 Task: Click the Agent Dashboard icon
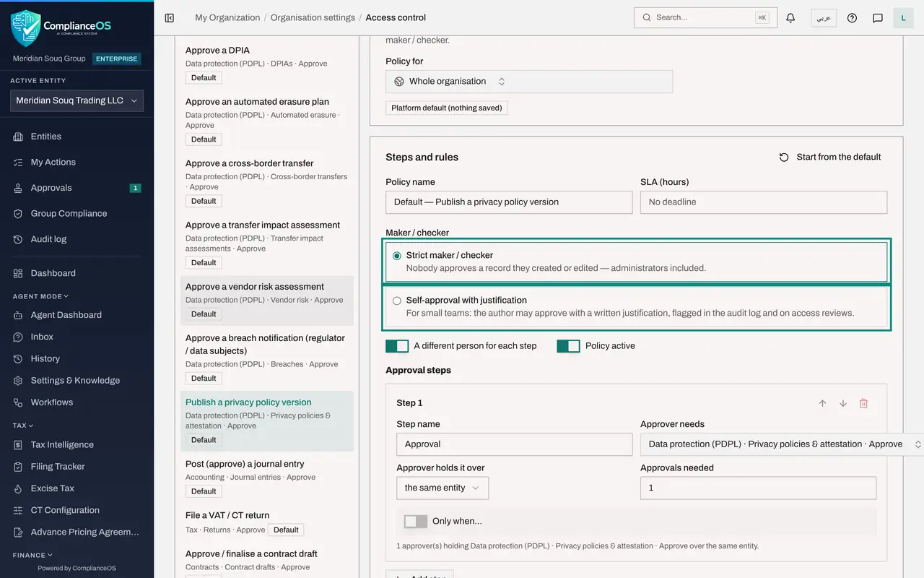[x=18, y=315]
